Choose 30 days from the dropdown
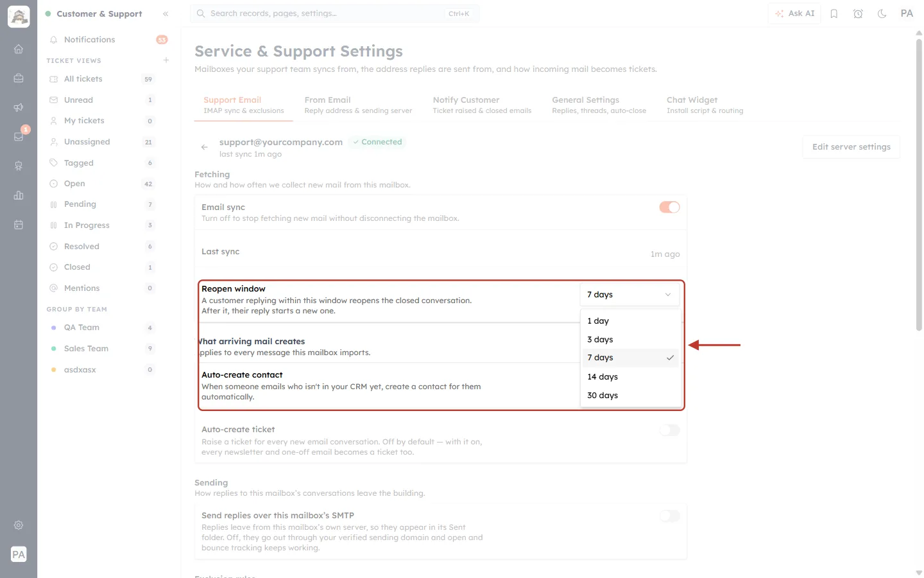924x578 pixels. point(630,396)
